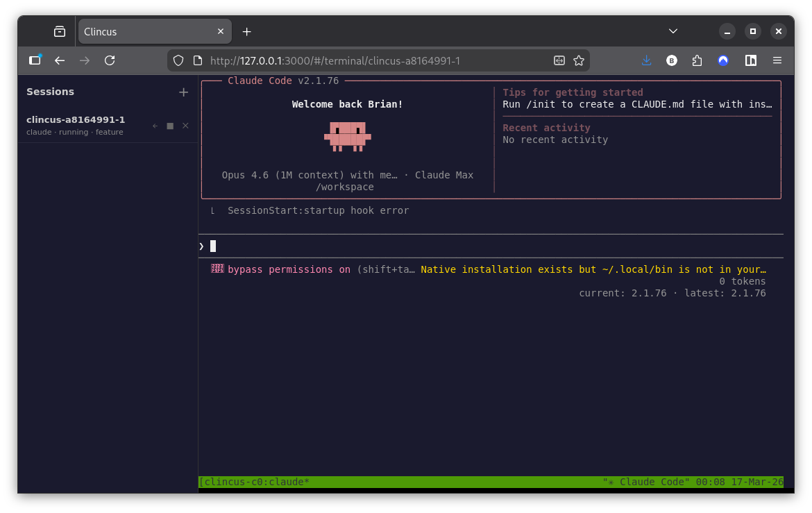Open the translate page icon in the address bar
The image size is (812, 513).
pyautogui.click(x=559, y=60)
